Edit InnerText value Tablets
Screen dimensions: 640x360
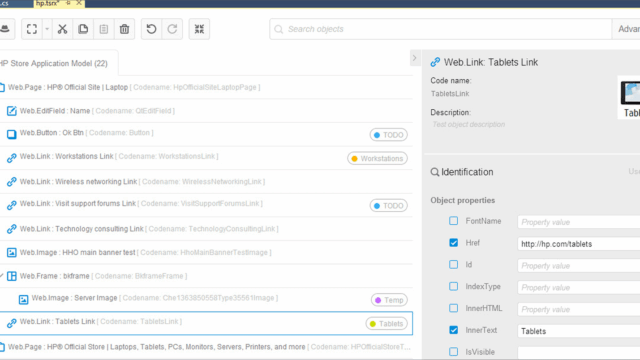tap(579, 331)
